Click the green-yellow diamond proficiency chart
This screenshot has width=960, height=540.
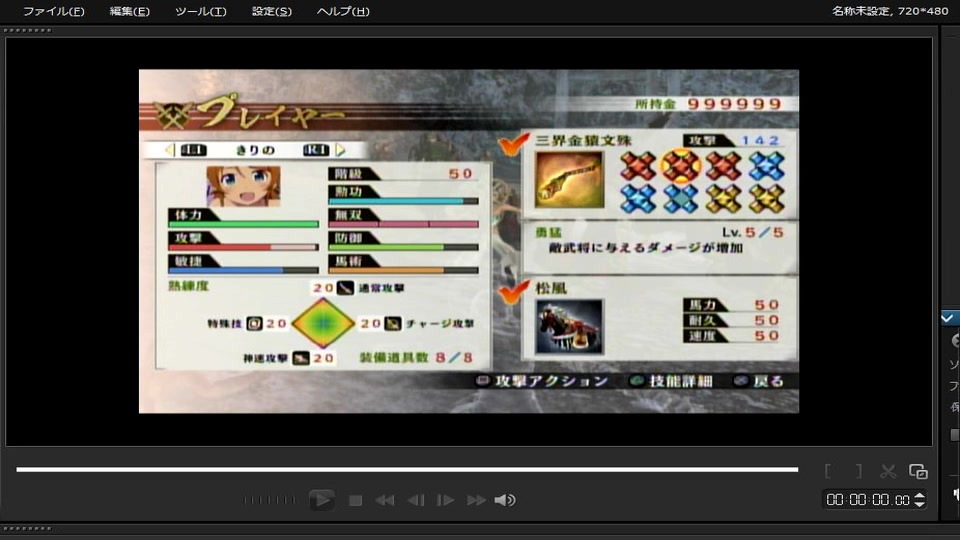pyautogui.click(x=323, y=323)
